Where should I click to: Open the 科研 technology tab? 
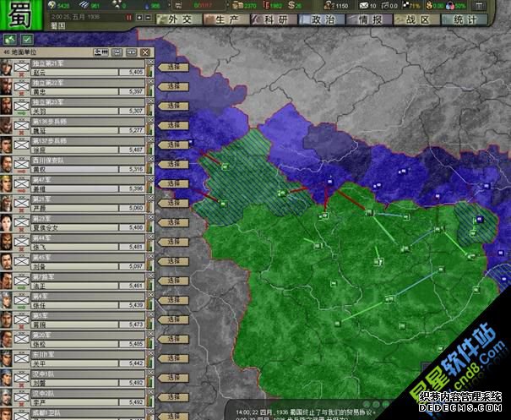coord(274,19)
